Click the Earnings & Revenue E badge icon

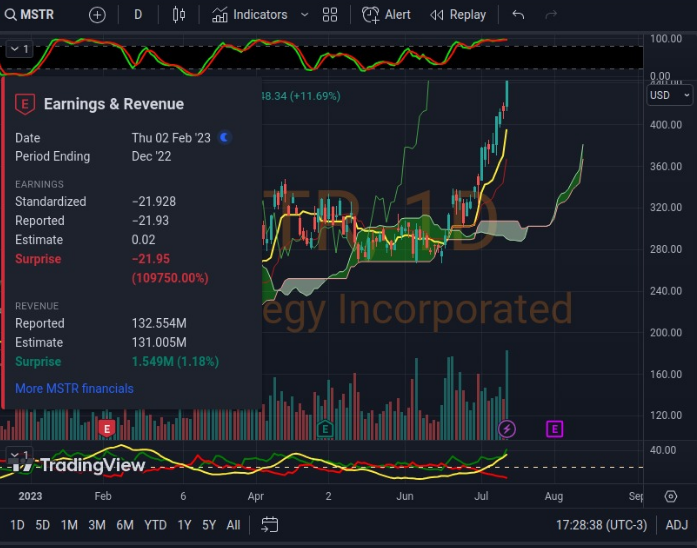coord(25,104)
